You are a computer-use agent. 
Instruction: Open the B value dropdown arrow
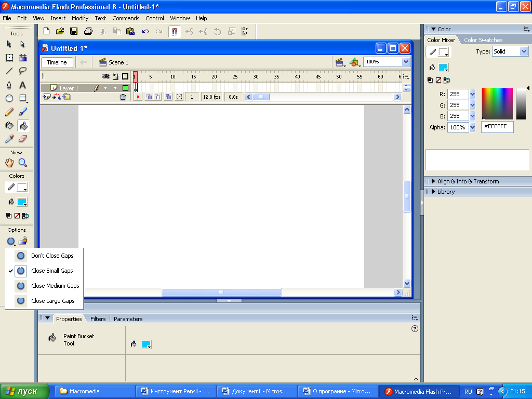472,116
